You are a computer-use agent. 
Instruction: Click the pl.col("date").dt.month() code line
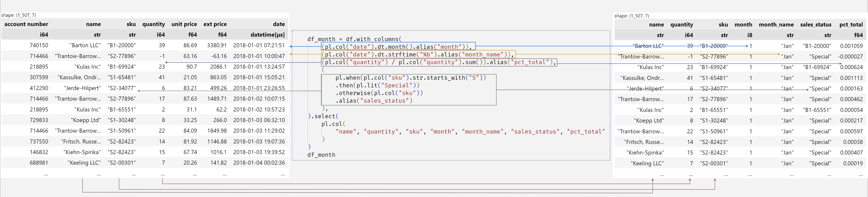click(x=398, y=47)
